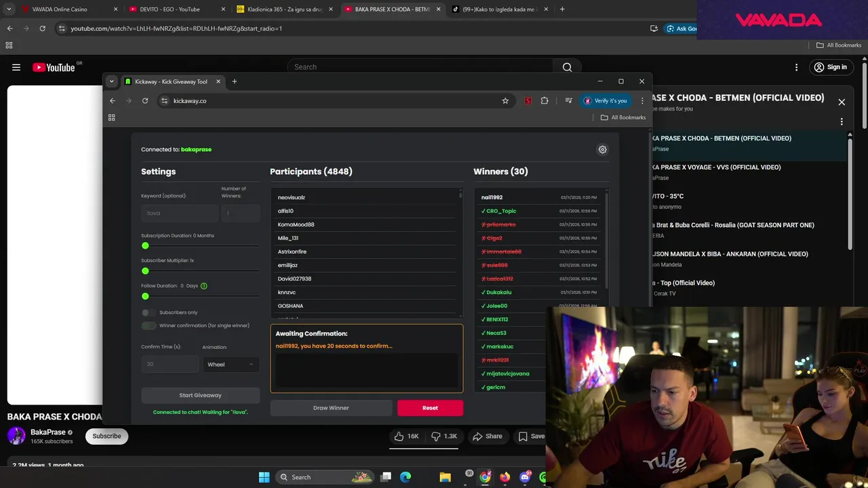Adjust Follow Duration slider handle
The height and width of the screenshot is (488, 868).
coord(145,296)
